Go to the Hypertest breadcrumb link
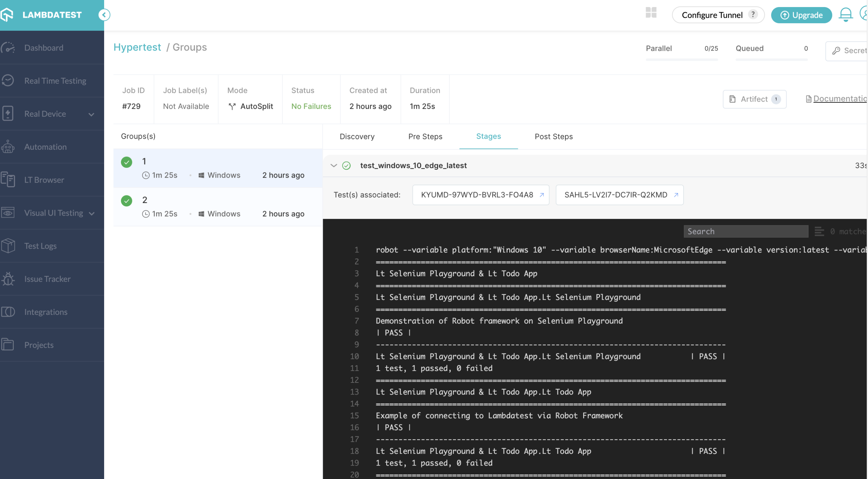 (x=137, y=47)
